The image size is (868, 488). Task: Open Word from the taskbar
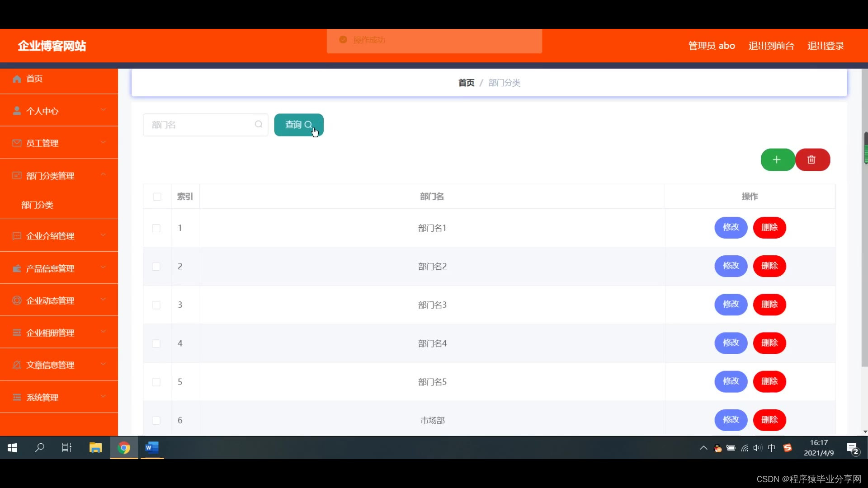(x=152, y=448)
